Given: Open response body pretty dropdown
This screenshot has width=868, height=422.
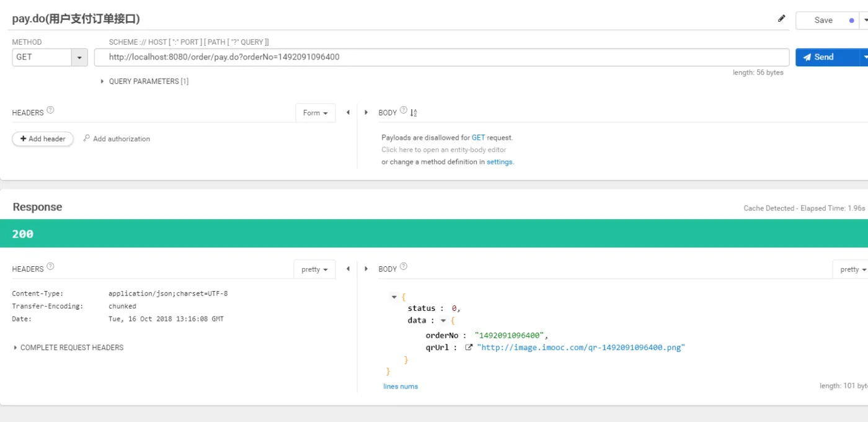Looking at the screenshot, I should [851, 269].
